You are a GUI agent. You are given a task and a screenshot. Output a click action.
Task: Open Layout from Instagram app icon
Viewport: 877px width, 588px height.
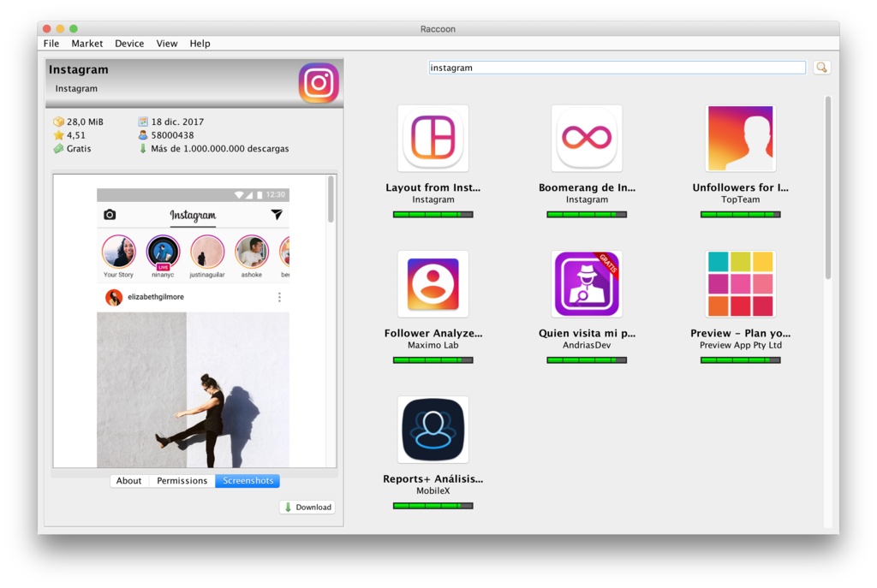click(x=433, y=138)
